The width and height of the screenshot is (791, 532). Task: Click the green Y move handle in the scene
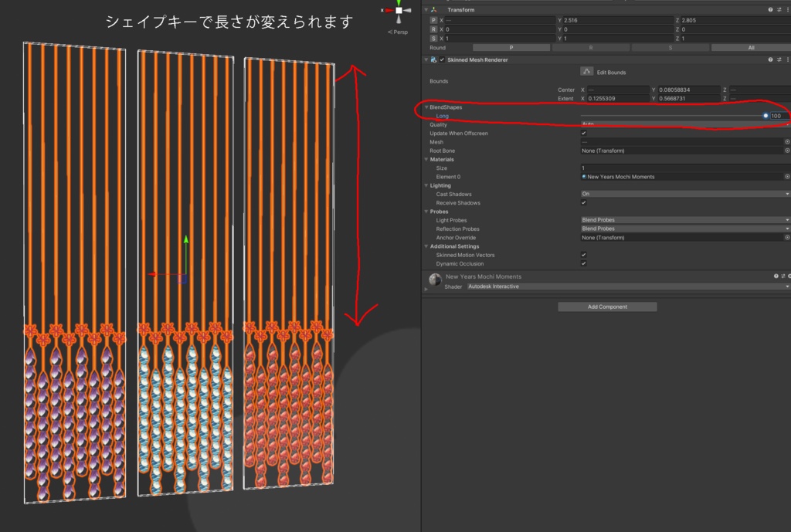pos(186,240)
